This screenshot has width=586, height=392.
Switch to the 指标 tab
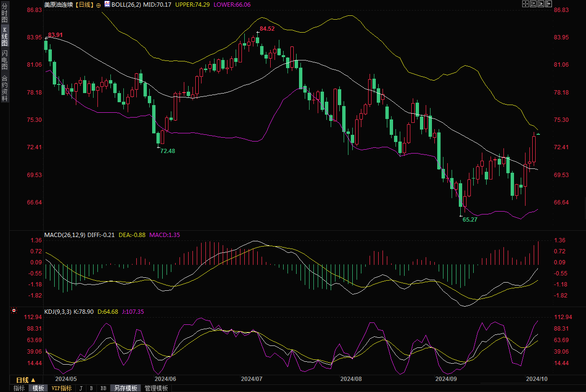pyautogui.click(x=19, y=388)
